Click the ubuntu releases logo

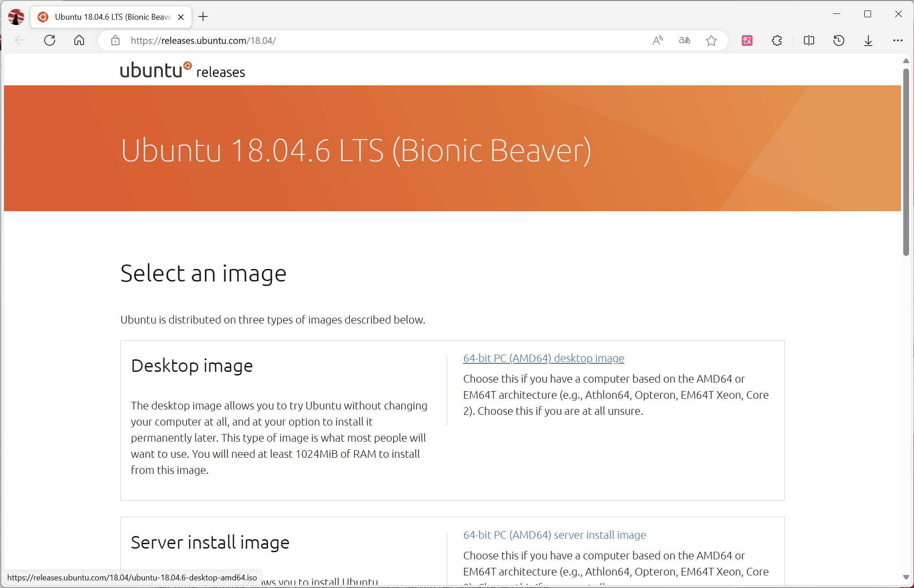click(183, 70)
